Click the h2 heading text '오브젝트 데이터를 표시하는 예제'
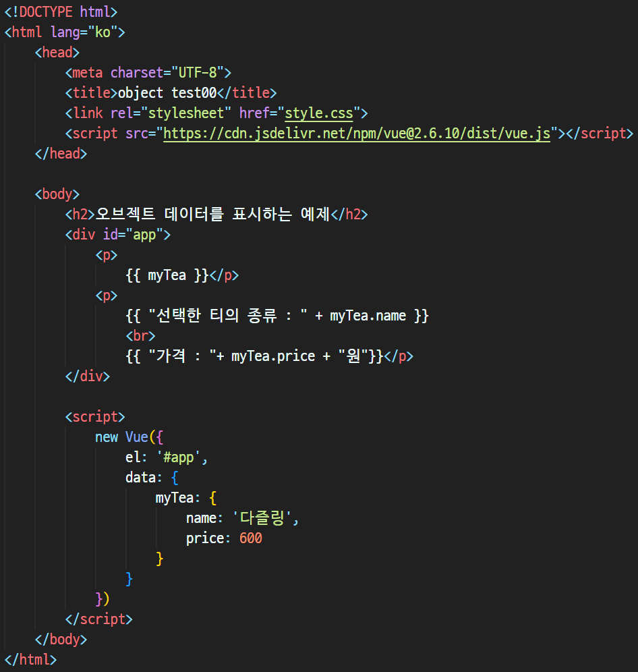This screenshot has height=672, width=638. coord(212,215)
